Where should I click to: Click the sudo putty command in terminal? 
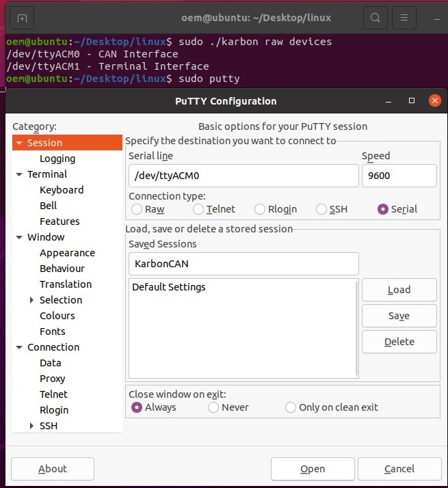point(209,79)
